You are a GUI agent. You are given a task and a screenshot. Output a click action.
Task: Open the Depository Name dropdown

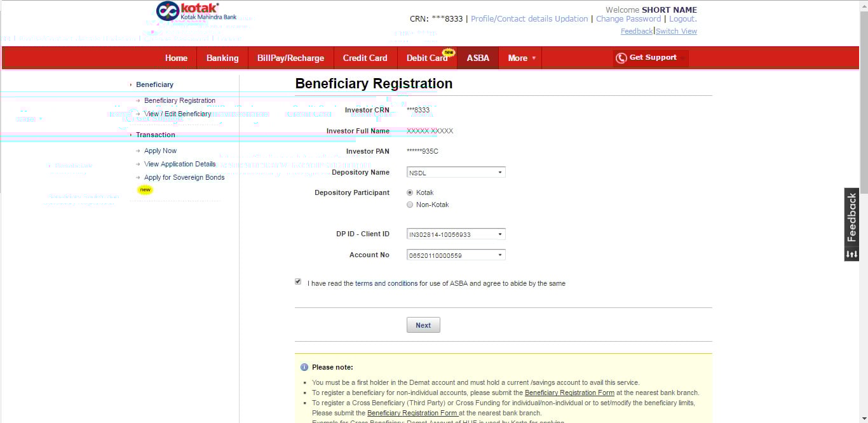click(x=456, y=172)
